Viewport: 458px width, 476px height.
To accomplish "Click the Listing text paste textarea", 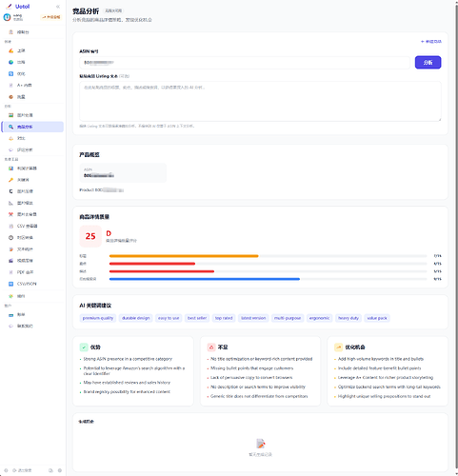I will tap(260, 101).
